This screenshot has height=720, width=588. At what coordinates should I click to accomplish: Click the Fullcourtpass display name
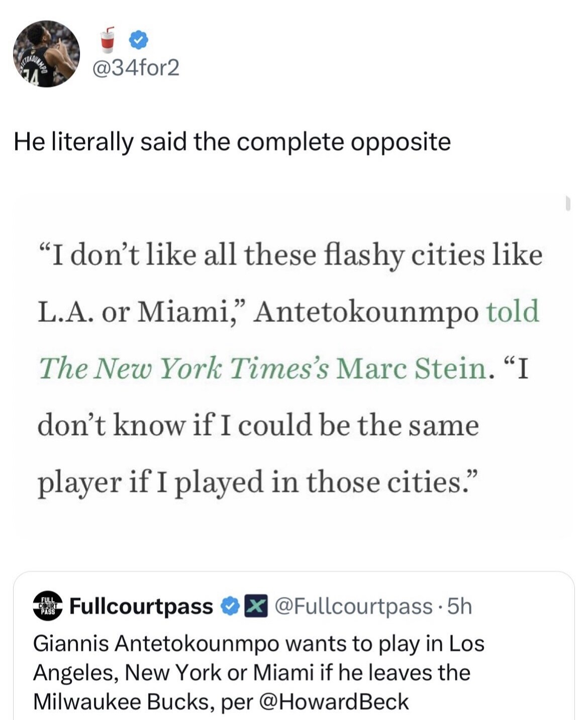coord(141,606)
